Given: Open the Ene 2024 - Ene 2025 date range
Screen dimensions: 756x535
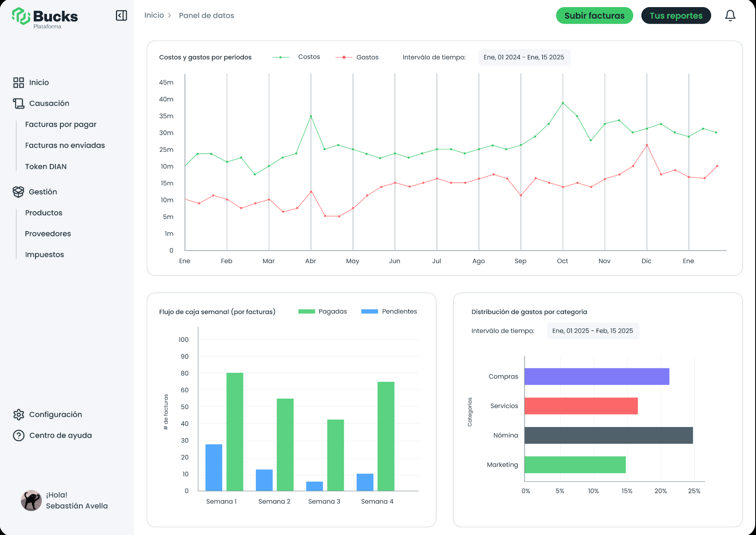Looking at the screenshot, I should pos(524,57).
